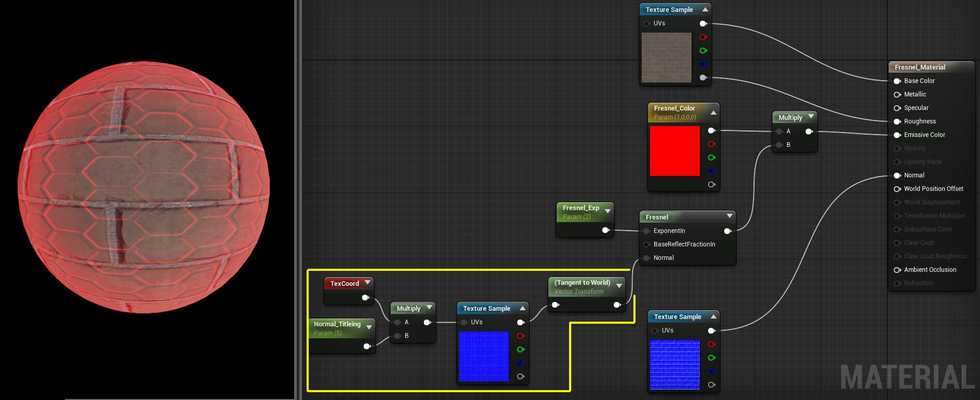The image size is (980, 400).
Task: Click pin B of Multiply feeding Emissive
Action: pyautogui.click(x=779, y=145)
